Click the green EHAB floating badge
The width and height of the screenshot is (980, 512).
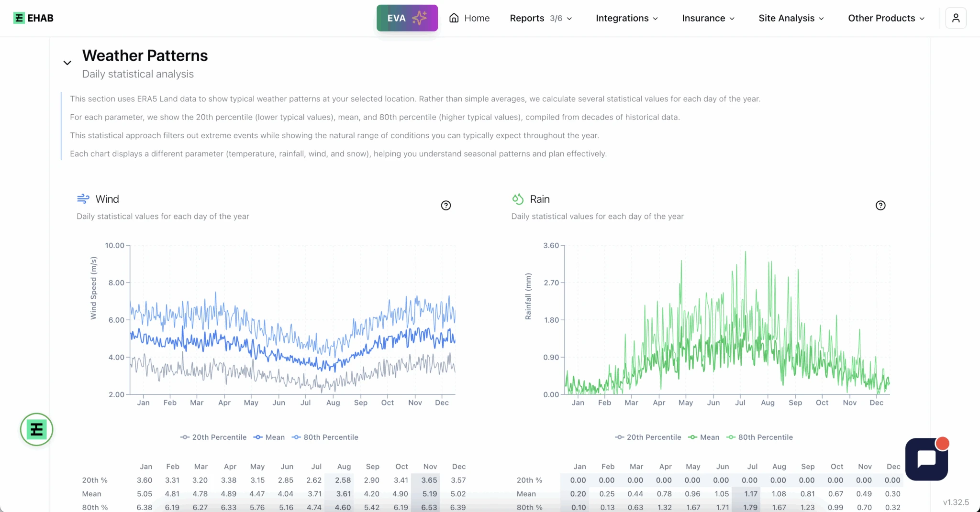coord(36,429)
